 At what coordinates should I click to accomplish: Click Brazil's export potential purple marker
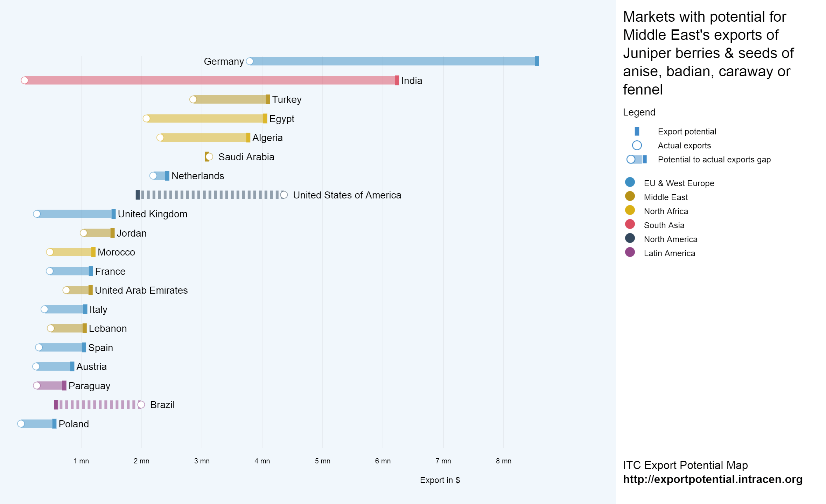(x=56, y=405)
